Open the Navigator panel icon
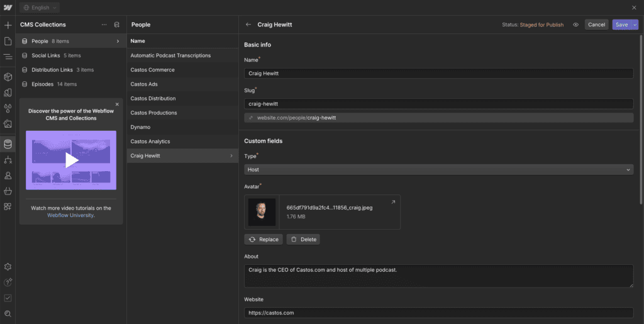644x324 pixels. point(8,57)
